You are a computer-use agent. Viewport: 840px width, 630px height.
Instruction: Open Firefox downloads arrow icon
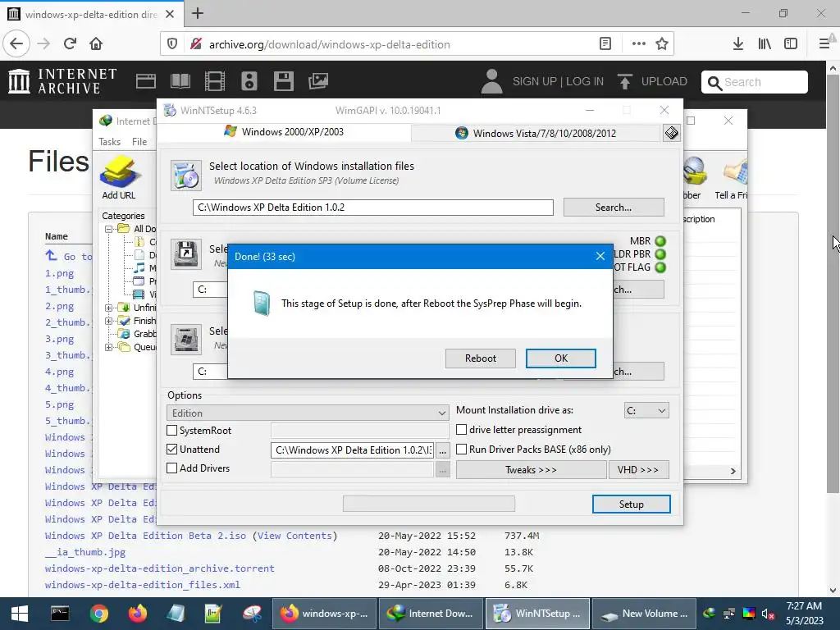[738, 44]
